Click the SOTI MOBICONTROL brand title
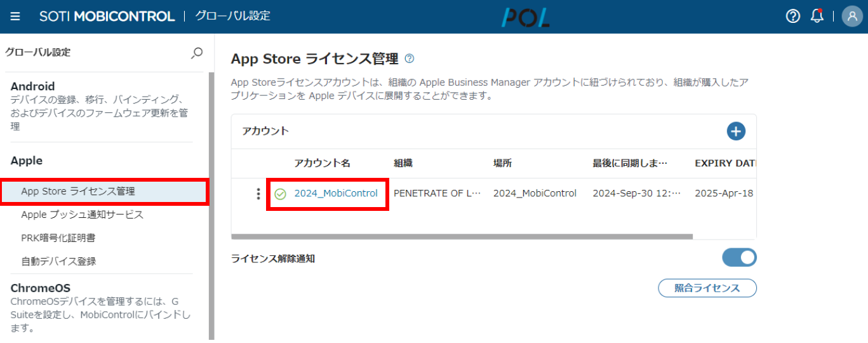Screen dimensions: 868x343 107,17
